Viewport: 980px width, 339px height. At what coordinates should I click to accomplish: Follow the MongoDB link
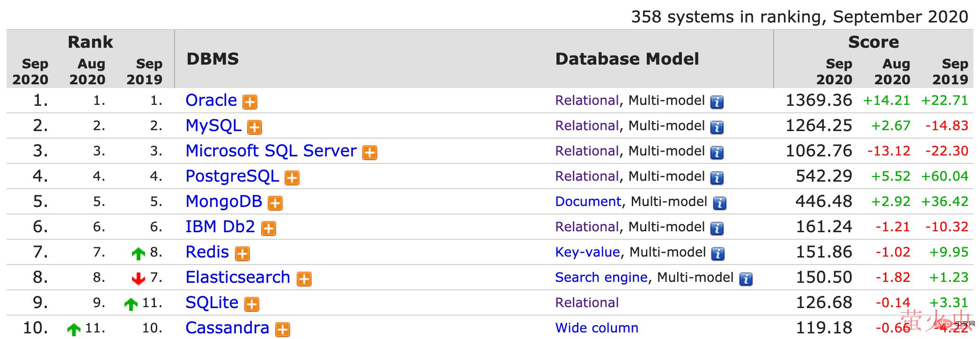[x=224, y=201]
